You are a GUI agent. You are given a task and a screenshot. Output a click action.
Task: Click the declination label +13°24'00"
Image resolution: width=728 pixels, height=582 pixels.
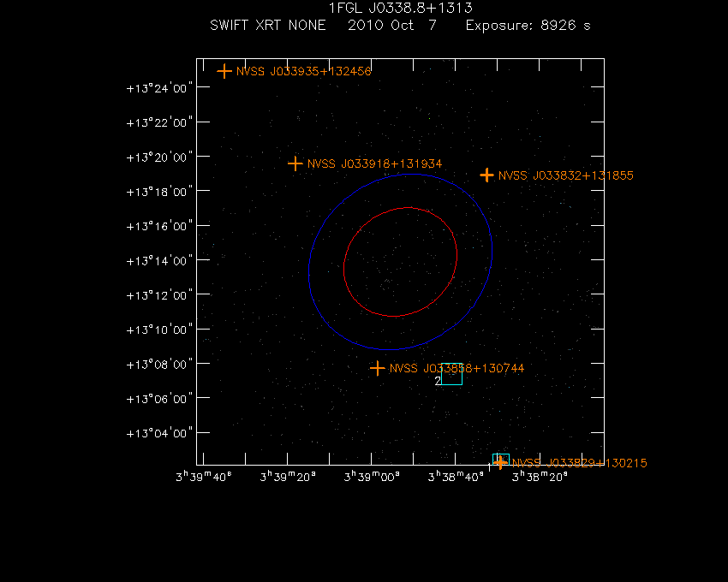[159, 88]
